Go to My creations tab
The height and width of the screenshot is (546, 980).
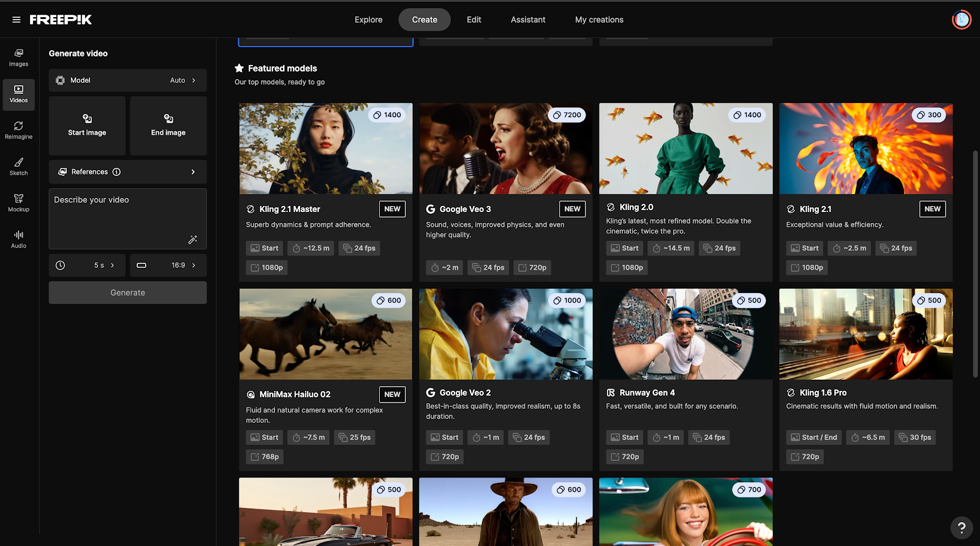point(598,20)
